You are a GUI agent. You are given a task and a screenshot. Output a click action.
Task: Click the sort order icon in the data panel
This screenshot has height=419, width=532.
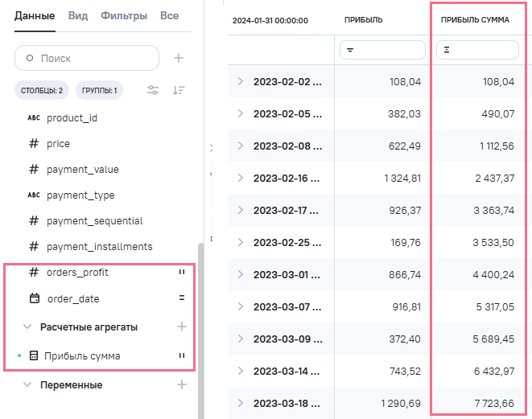[x=179, y=90]
